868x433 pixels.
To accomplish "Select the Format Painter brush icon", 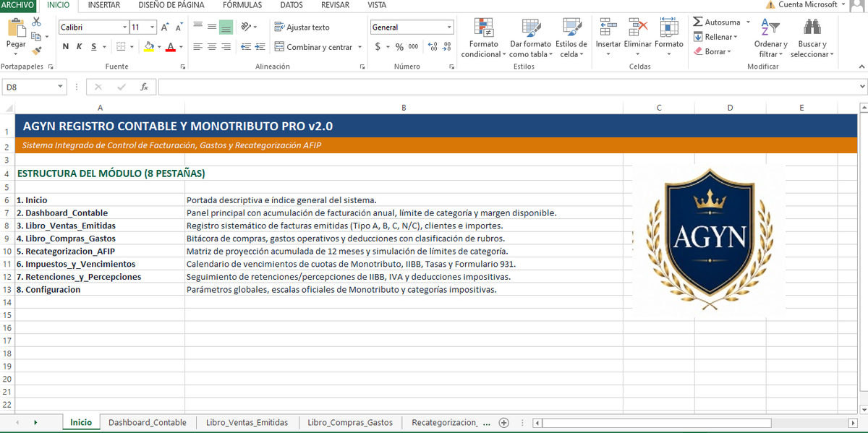I will pyautogui.click(x=36, y=50).
